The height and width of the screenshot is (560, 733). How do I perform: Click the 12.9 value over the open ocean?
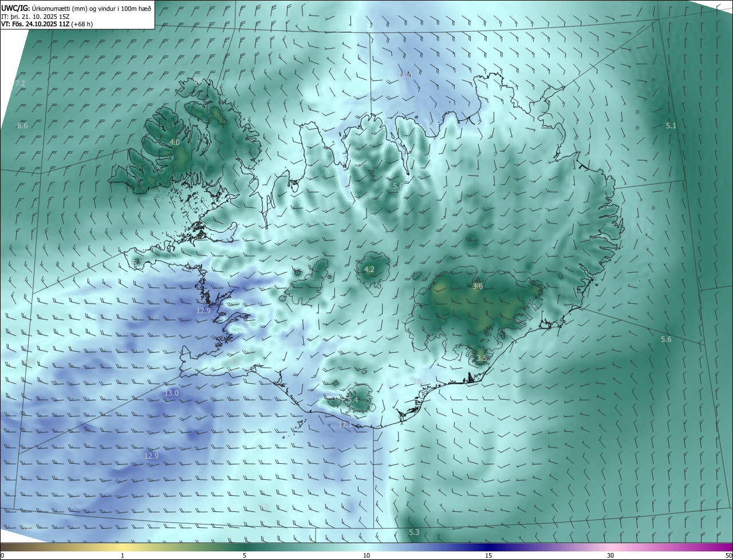151,456
